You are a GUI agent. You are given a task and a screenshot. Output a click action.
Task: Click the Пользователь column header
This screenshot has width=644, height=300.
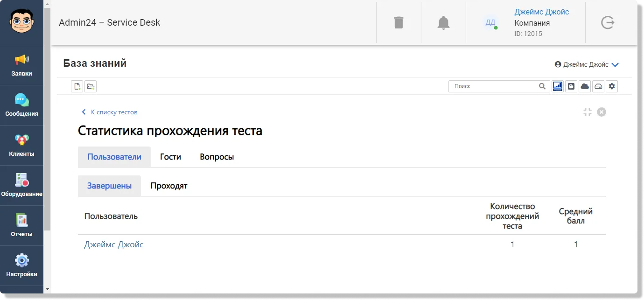(111, 216)
